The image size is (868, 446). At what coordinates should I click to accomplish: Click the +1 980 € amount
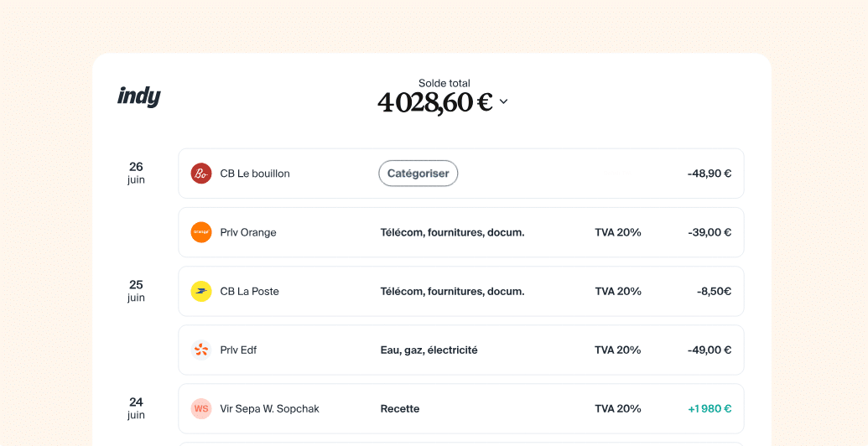tap(709, 409)
